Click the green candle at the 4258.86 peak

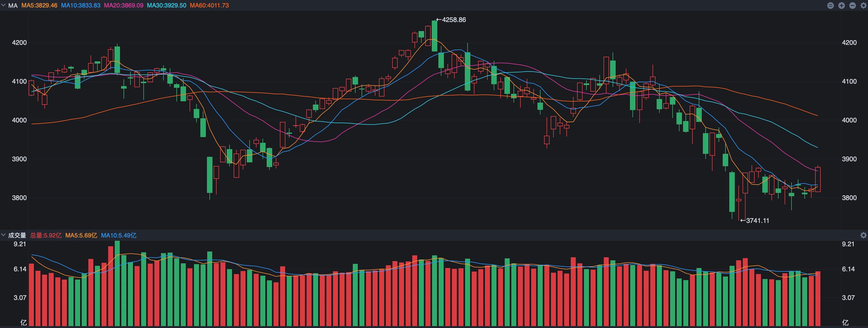pos(435,36)
